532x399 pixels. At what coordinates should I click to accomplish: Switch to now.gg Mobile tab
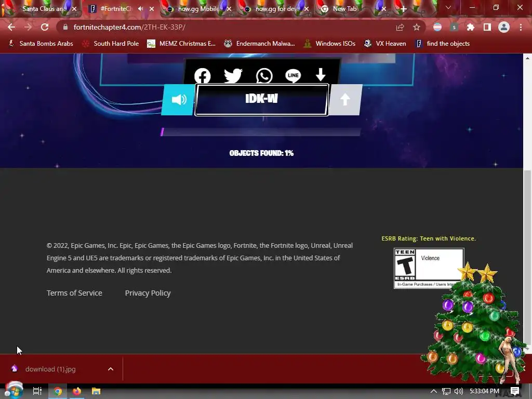198,9
